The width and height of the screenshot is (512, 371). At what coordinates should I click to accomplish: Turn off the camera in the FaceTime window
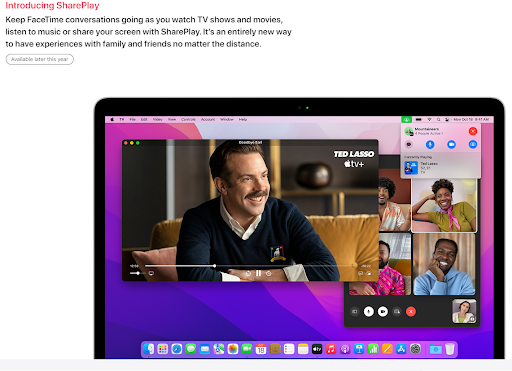click(x=383, y=312)
